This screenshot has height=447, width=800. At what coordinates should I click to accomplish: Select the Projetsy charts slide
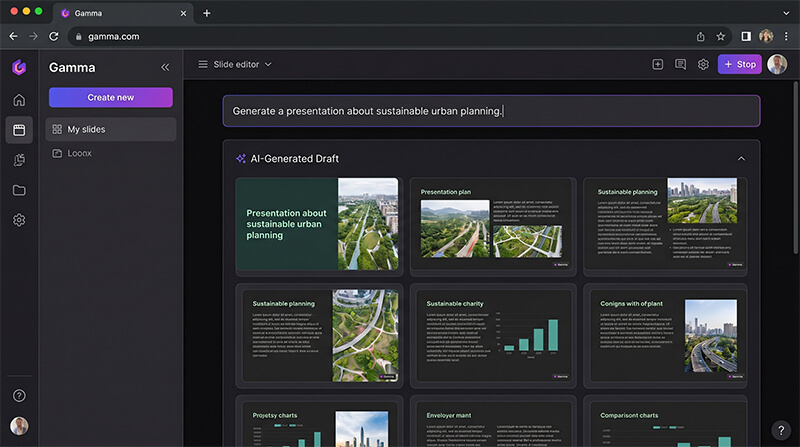pos(319,421)
